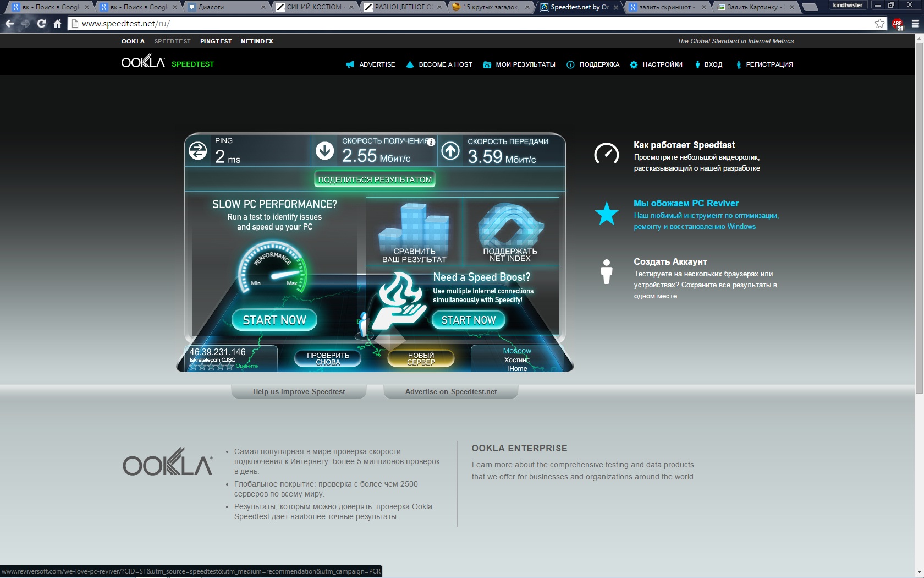
Task: Click the page vertical scrollbar
Action: coord(919,217)
